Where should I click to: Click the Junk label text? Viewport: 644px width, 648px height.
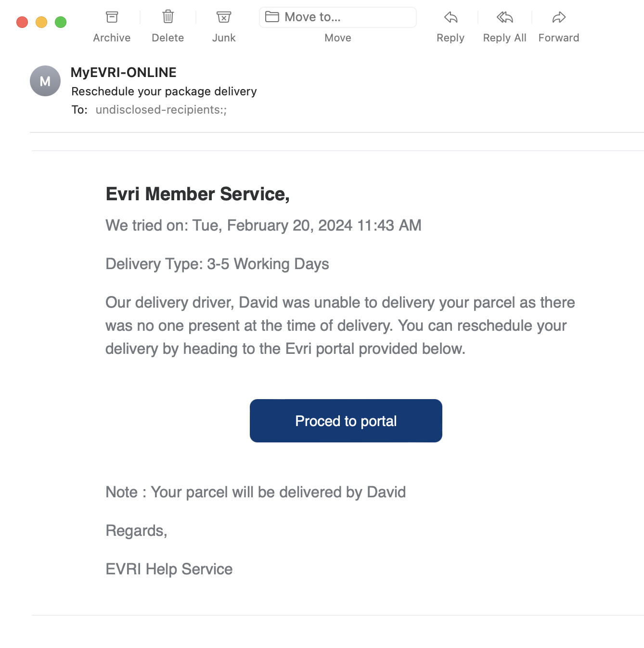[x=223, y=38]
